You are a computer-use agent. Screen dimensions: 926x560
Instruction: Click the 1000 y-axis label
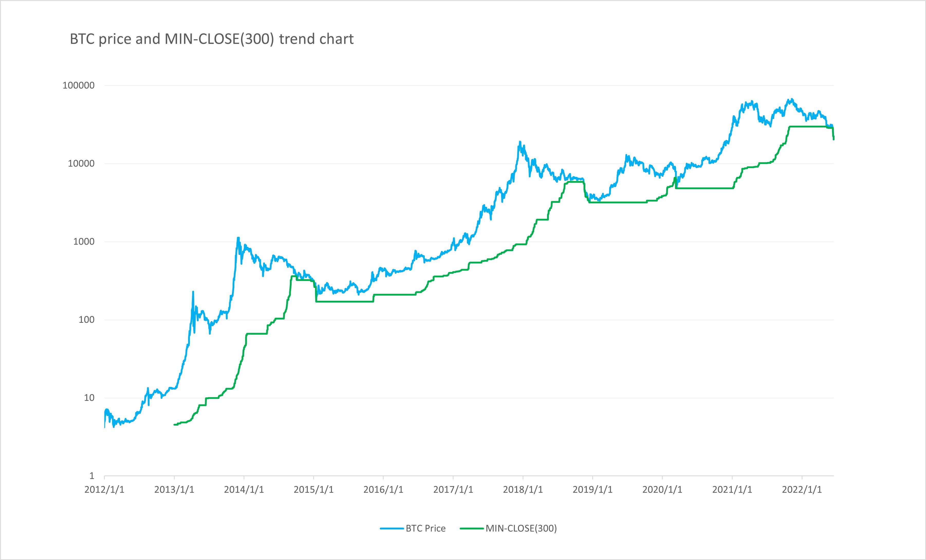pos(84,242)
